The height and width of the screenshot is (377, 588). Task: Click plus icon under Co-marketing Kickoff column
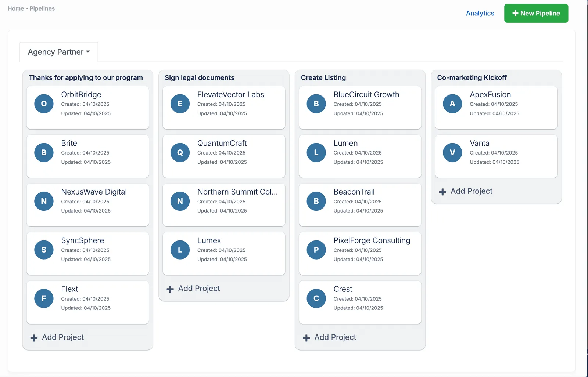click(442, 192)
